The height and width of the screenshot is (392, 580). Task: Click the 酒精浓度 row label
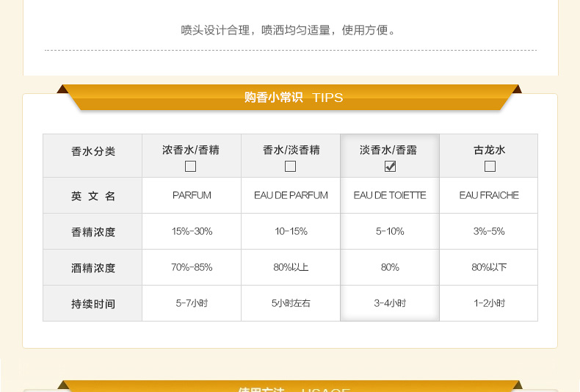[x=93, y=268]
